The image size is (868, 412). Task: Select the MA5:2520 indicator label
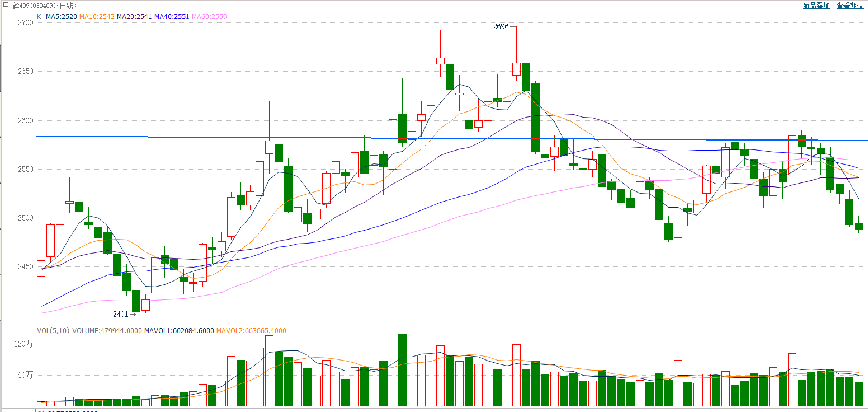(61, 17)
